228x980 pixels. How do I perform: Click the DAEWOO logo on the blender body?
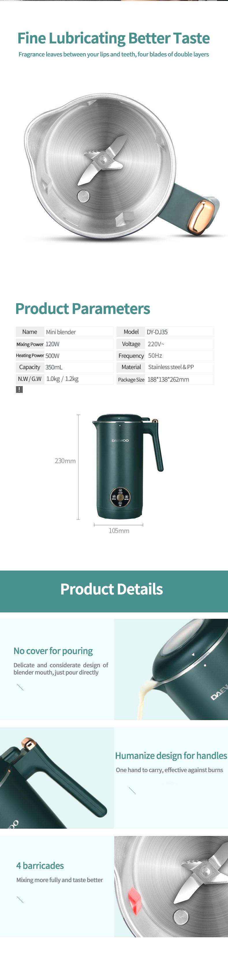coord(120,440)
